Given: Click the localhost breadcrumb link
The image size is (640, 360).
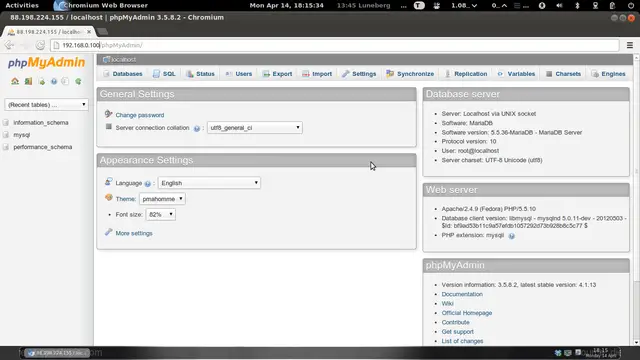Looking at the screenshot, I should [124, 60].
